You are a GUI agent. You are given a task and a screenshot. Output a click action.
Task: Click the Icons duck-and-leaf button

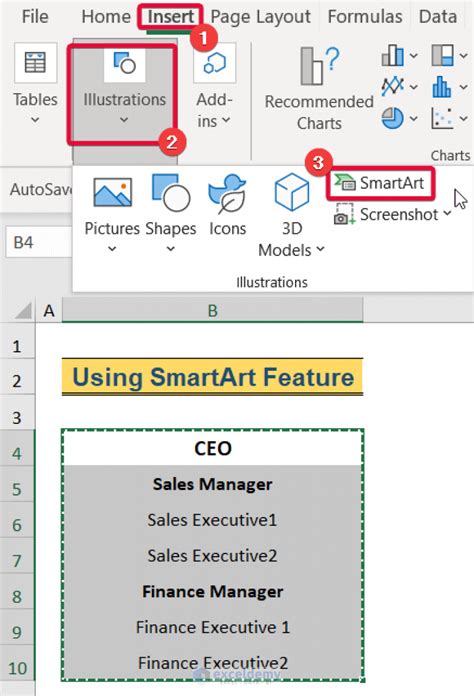tap(227, 194)
